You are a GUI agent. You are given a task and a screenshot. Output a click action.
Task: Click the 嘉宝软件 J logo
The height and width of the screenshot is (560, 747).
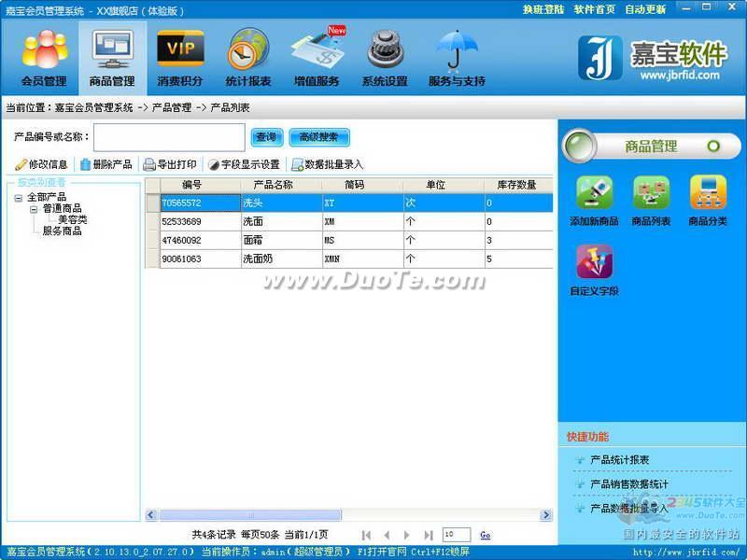pos(600,58)
